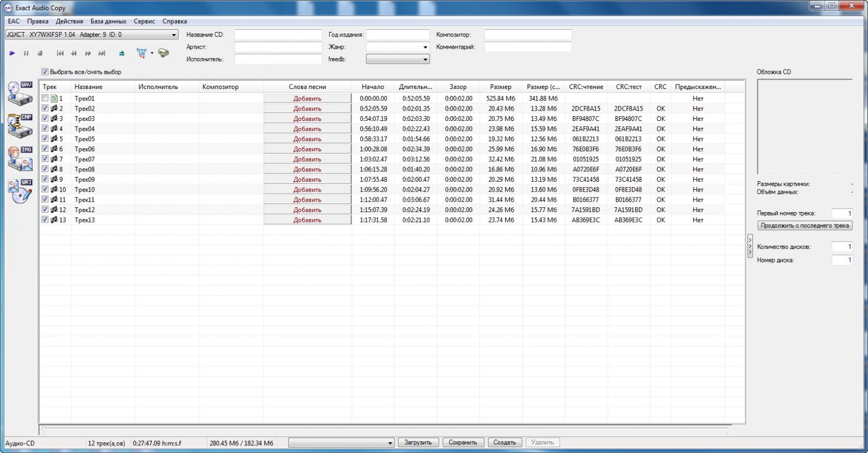Click the Первый номер трека field
This screenshot has width=868, height=453.
tap(842, 213)
